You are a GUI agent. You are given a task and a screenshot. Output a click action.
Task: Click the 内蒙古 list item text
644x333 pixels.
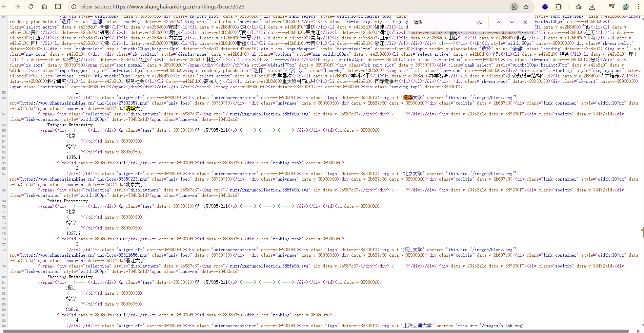[x=176, y=38]
